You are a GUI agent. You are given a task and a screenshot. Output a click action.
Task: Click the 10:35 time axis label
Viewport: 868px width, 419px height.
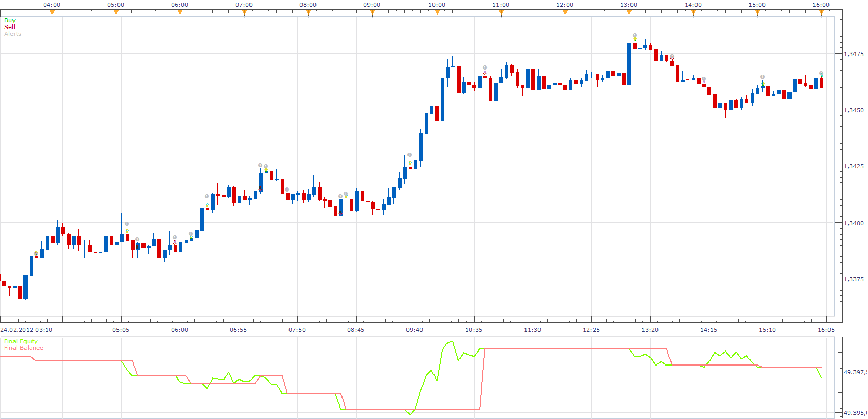474,330
